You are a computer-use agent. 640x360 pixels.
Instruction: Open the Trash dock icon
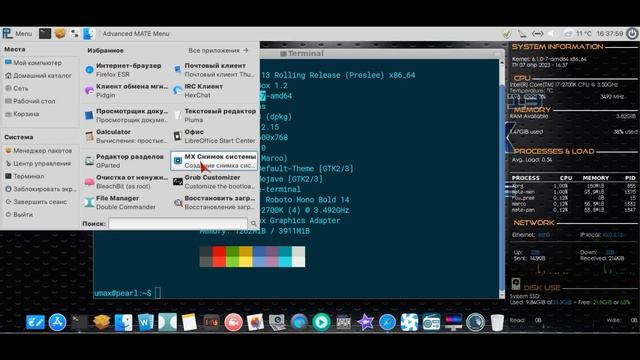497,322
